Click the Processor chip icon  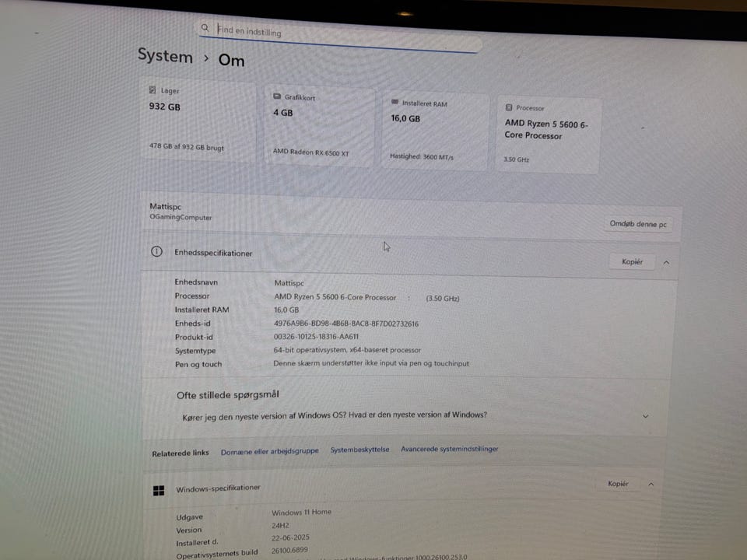(x=509, y=107)
